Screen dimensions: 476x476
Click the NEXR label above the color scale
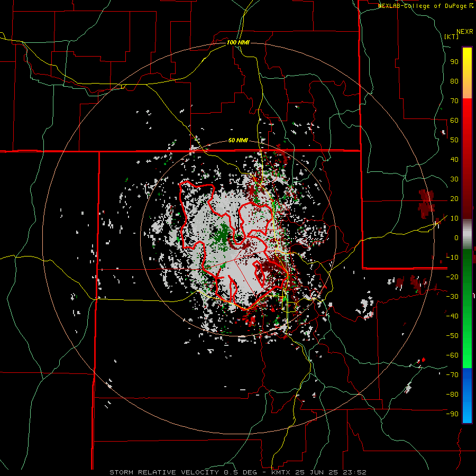(465, 32)
